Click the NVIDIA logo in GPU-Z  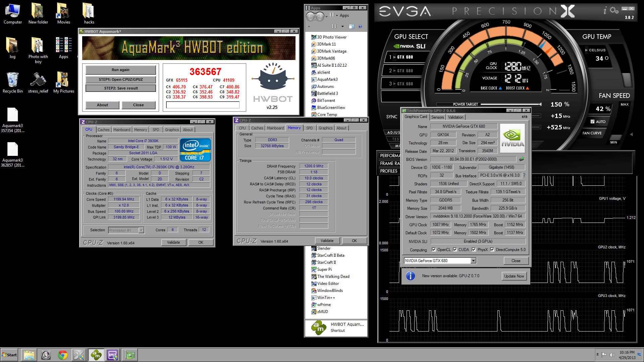click(x=513, y=138)
